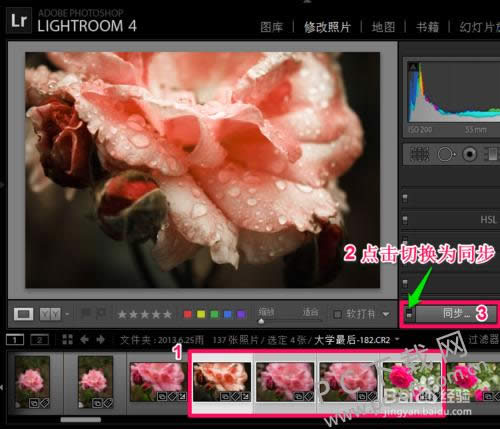Click crop badge on highlighted salmon rose thumbnail
500x429 pixels.
[246, 397]
